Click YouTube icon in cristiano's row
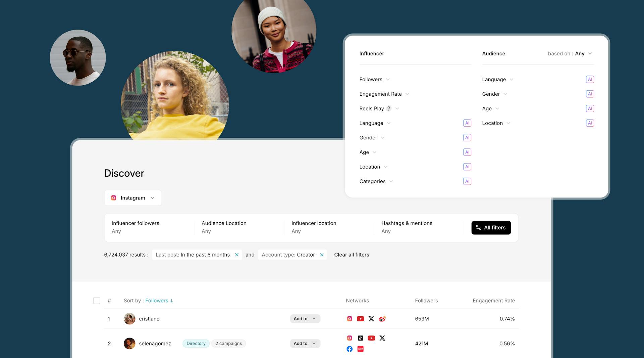This screenshot has height=358, width=644. pos(361,319)
